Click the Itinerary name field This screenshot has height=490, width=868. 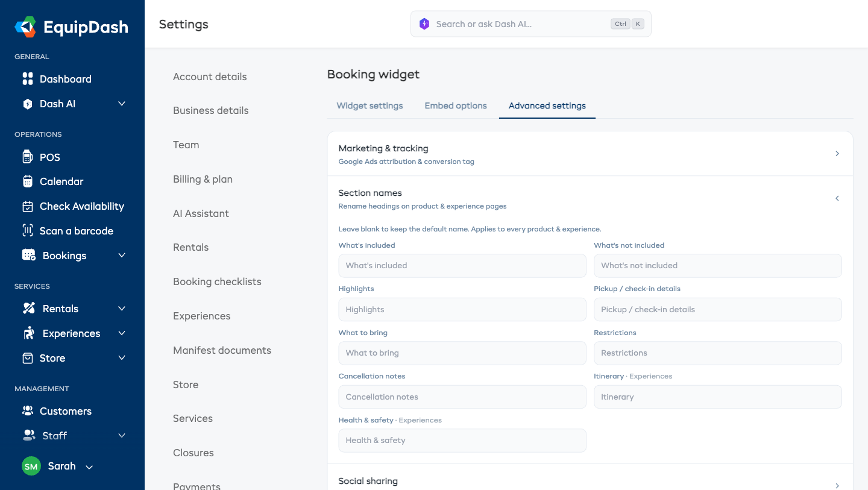718,397
